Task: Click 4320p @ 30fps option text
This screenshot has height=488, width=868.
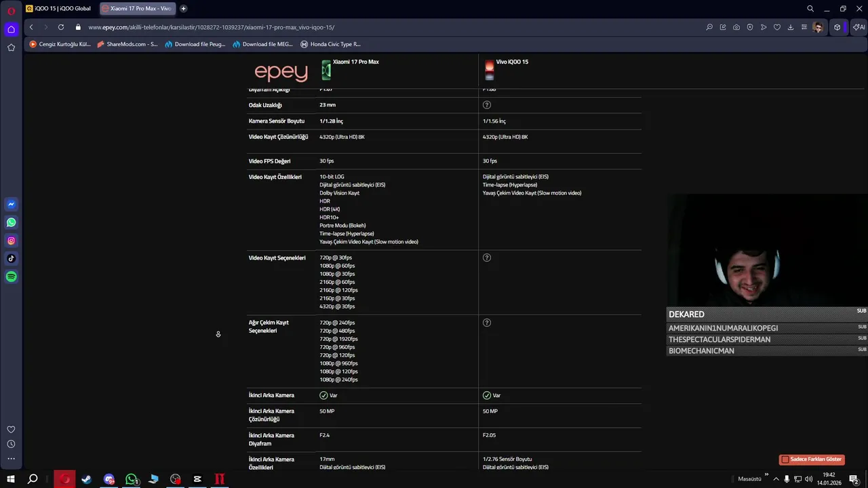Action: [337, 306]
